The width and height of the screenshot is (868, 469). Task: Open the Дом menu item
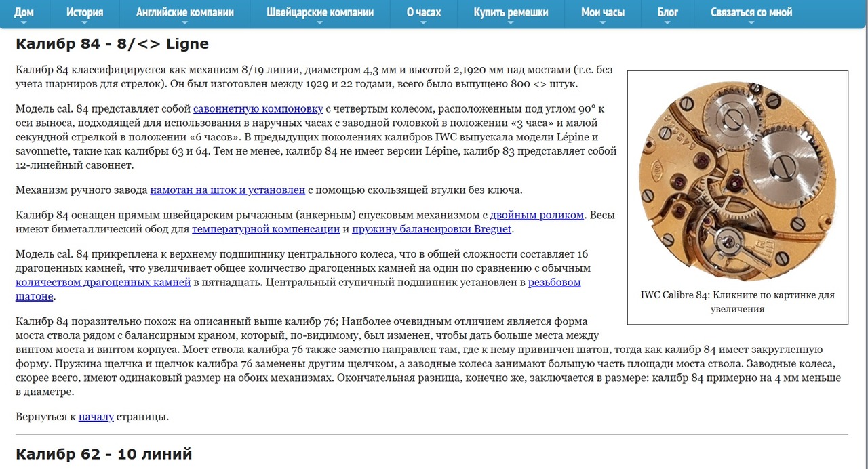point(24,12)
